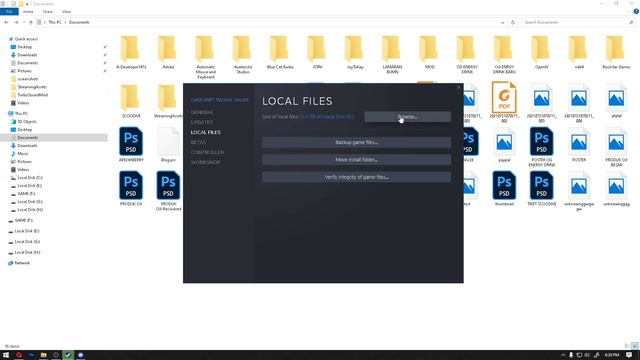Select StreamingAssets under Quick access
Screen dimensions: 640x360
pyautogui.click(x=31, y=87)
